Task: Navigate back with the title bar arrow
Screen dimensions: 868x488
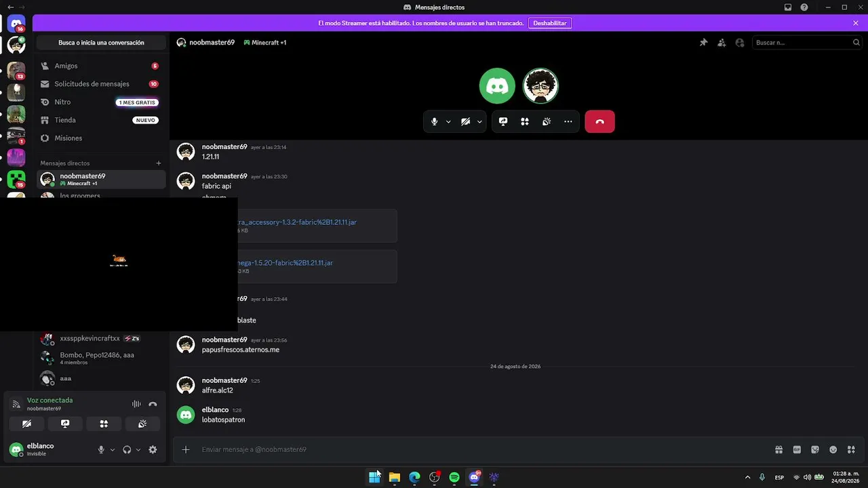Action: [x=10, y=7]
